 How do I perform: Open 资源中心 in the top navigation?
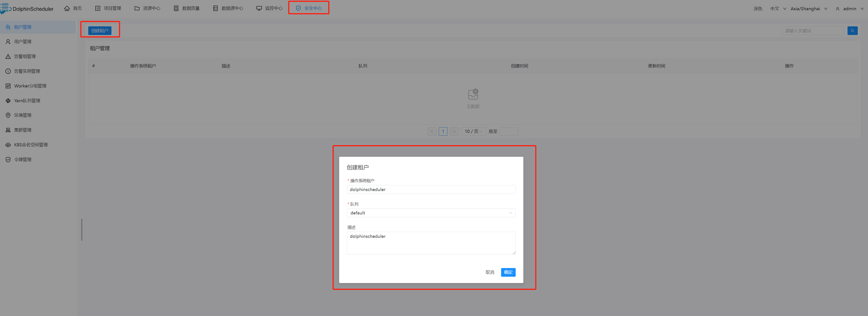147,8
